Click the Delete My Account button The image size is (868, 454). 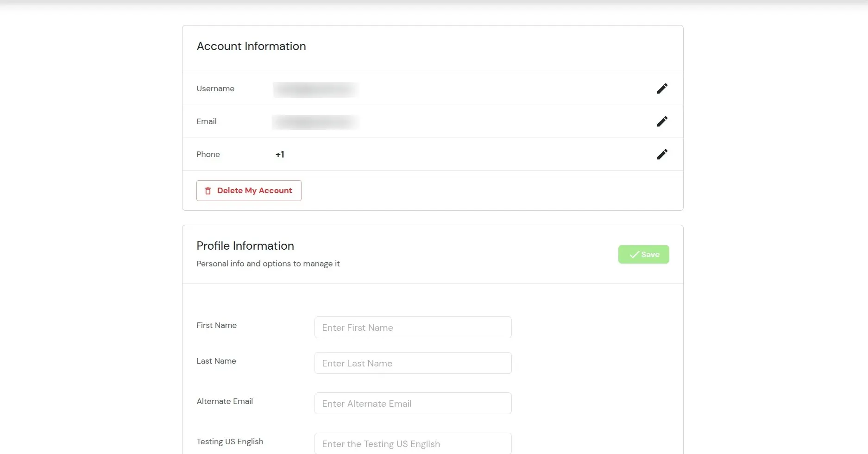pyautogui.click(x=249, y=190)
